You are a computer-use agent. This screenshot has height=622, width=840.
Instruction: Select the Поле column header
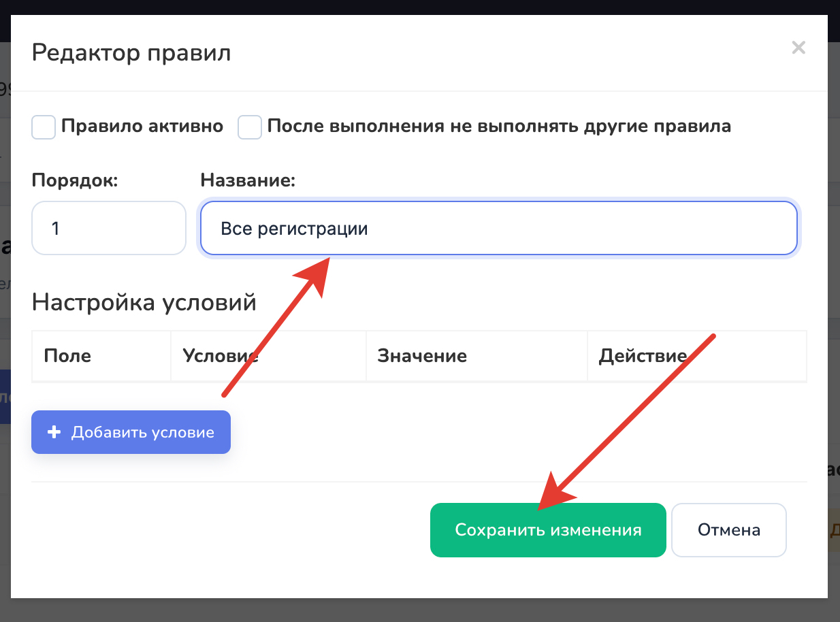click(67, 356)
